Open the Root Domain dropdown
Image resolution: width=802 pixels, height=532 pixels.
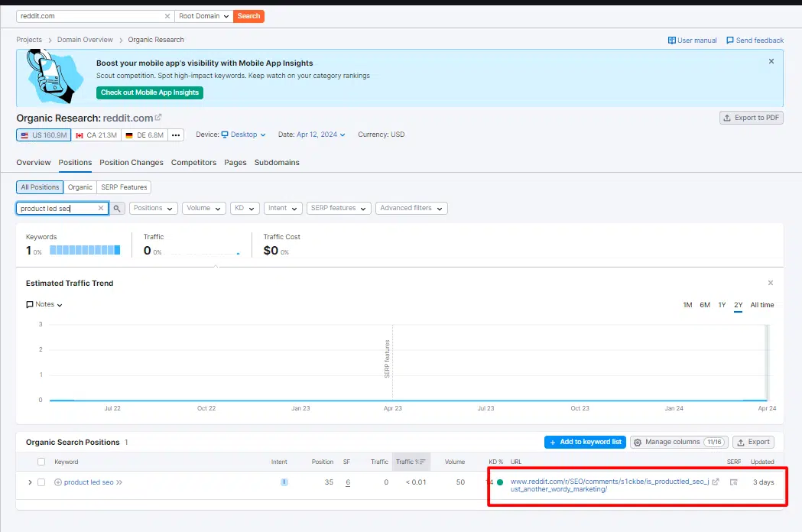(x=203, y=16)
